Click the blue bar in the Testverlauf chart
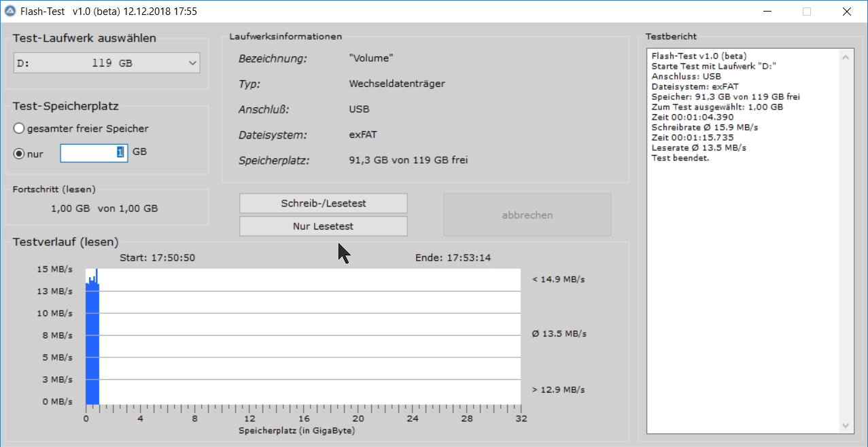The width and height of the screenshot is (868, 447). [x=92, y=343]
